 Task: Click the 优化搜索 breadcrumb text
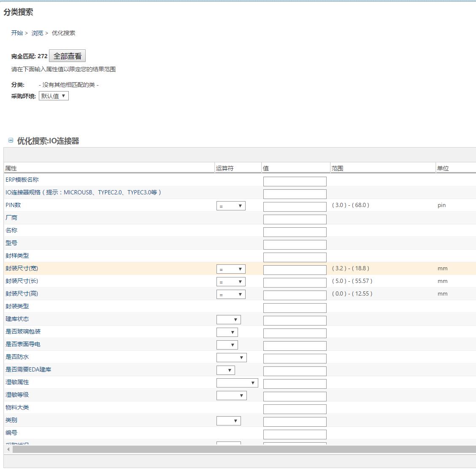point(63,33)
